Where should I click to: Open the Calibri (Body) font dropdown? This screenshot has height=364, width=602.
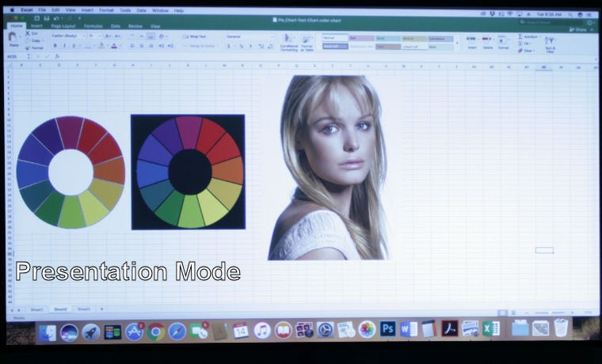(67, 36)
